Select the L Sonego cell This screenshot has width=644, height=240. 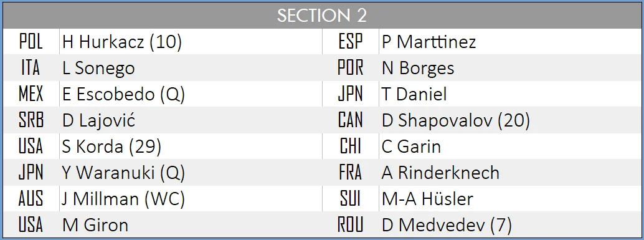tap(191, 68)
